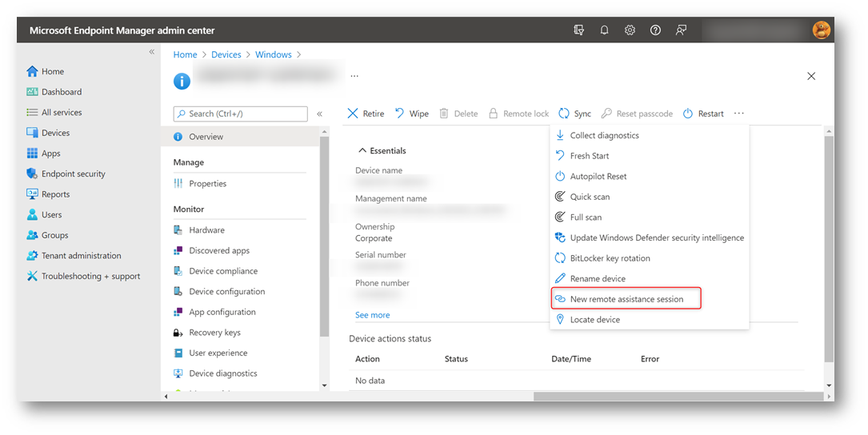
Task: Open the ellipsis next to device title
Action: [354, 76]
